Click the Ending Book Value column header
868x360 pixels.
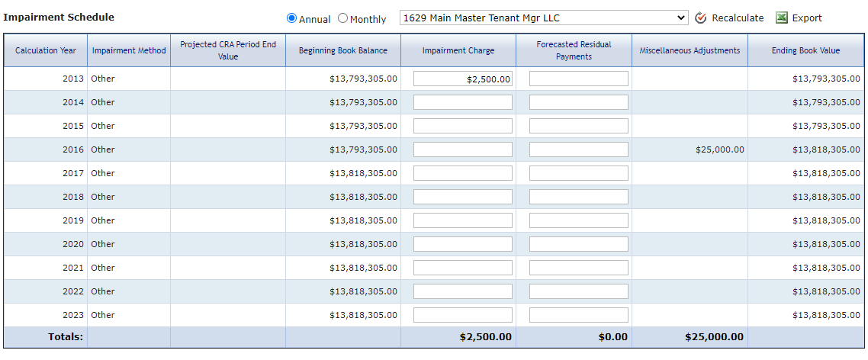[805, 50]
